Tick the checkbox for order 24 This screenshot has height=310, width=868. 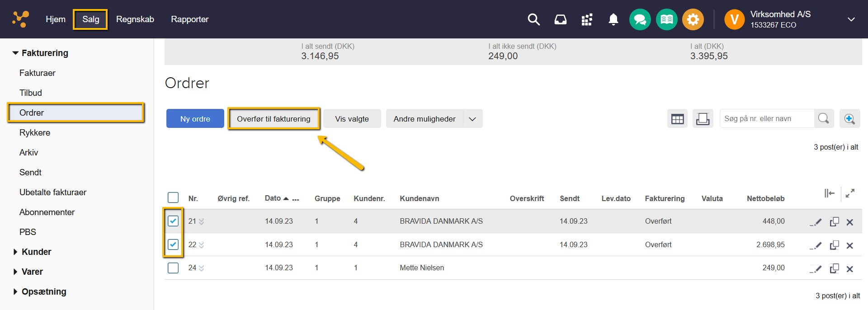(173, 268)
